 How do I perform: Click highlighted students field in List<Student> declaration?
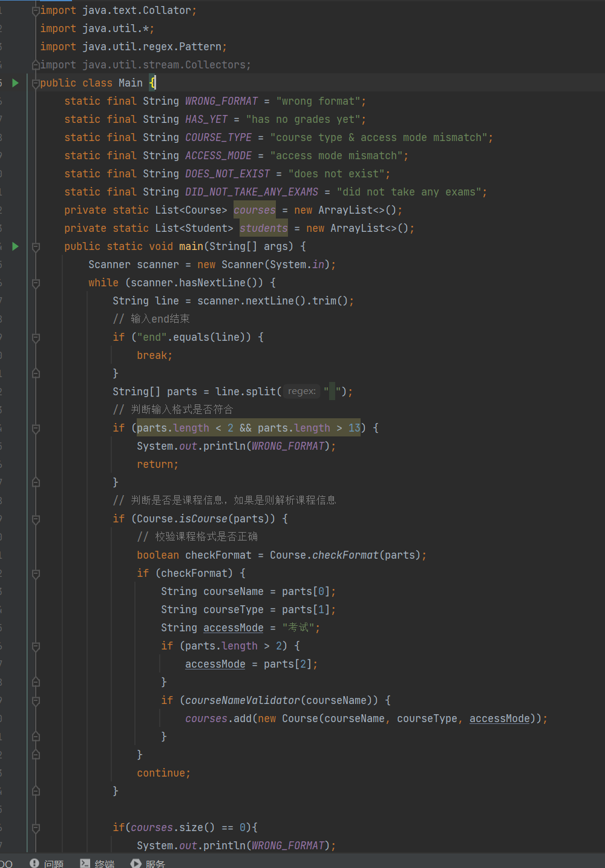coord(264,228)
